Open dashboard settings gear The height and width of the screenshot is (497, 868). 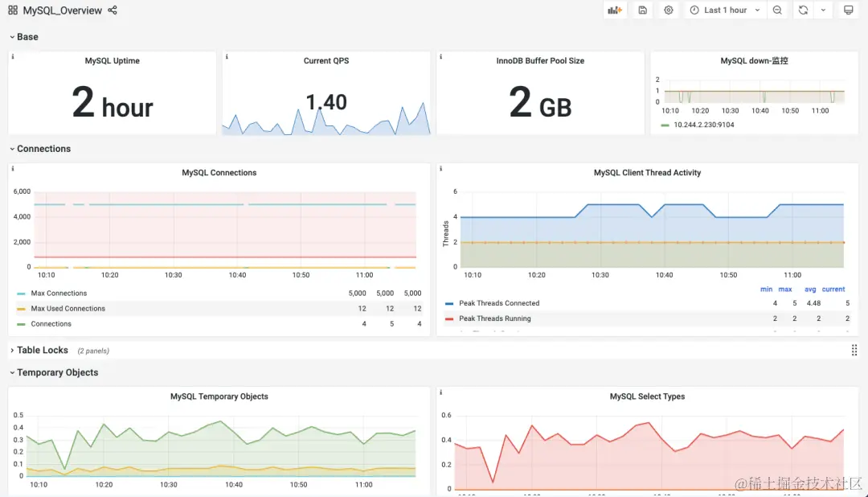click(x=669, y=10)
